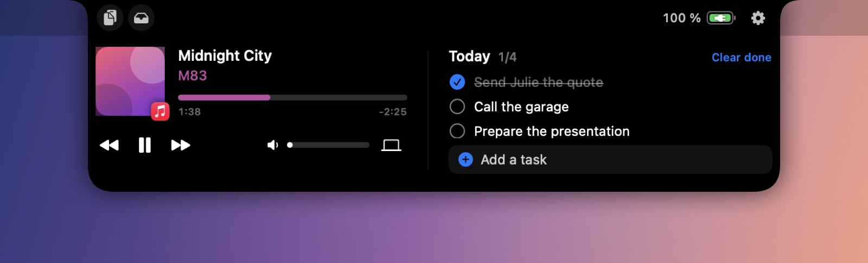Check off Prepare the presentation
This screenshot has height=263, width=868.
(457, 131)
